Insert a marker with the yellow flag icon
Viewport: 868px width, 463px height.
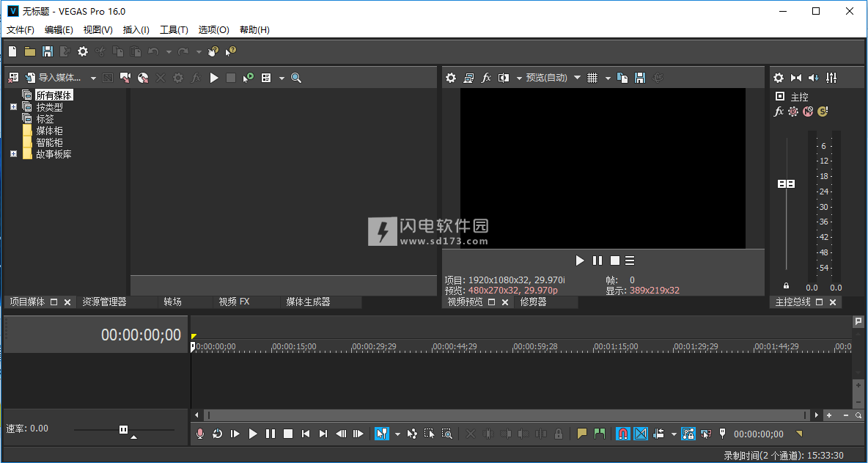(x=582, y=434)
